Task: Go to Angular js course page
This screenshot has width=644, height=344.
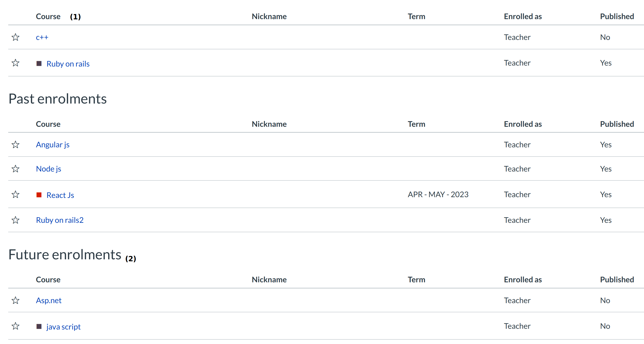Action: point(53,145)
